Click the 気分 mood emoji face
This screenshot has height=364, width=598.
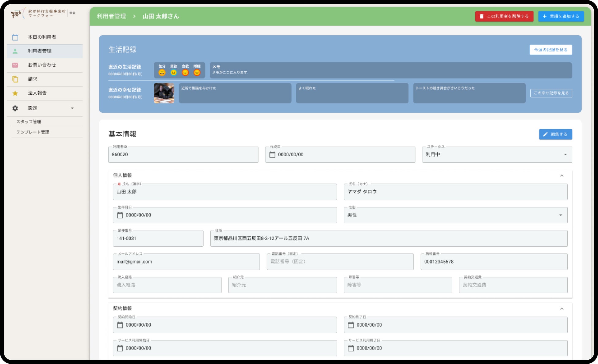pyautogui.click(x=162, y=73)
